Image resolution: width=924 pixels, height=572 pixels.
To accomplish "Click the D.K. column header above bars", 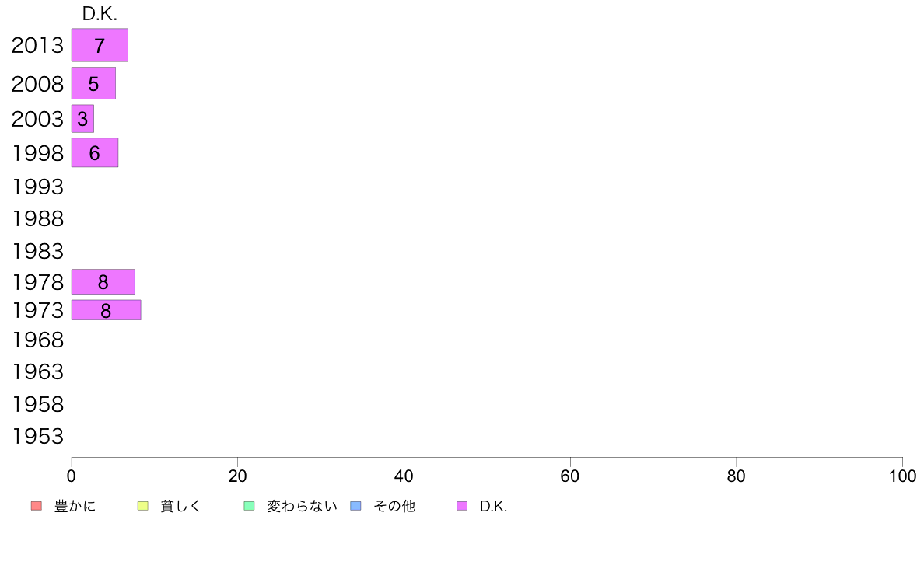I will (100, 14).
